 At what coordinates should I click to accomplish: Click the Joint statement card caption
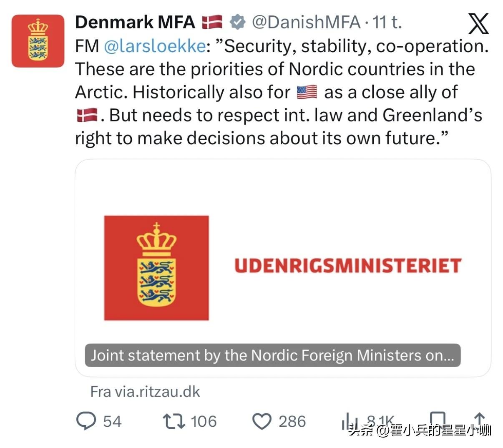272,355
